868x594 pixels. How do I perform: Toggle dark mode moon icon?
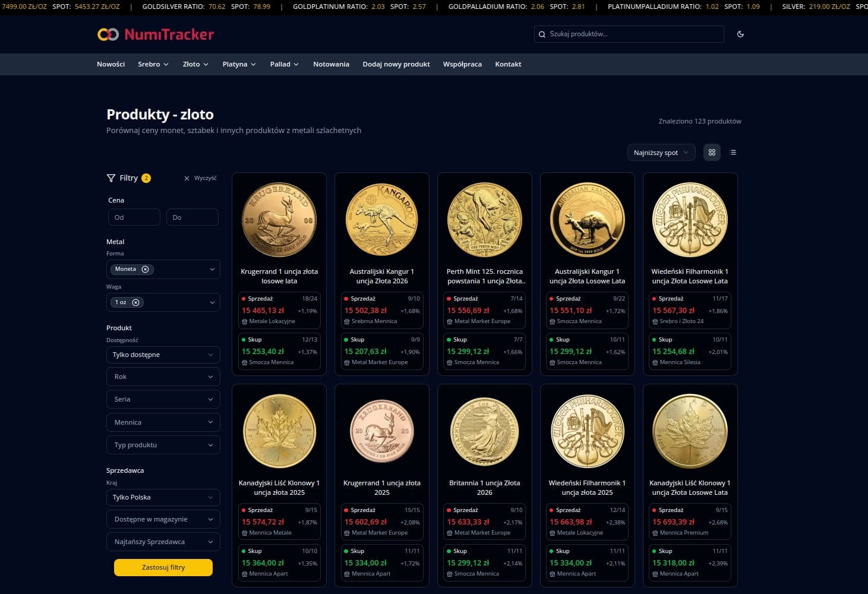pos(740,34)
